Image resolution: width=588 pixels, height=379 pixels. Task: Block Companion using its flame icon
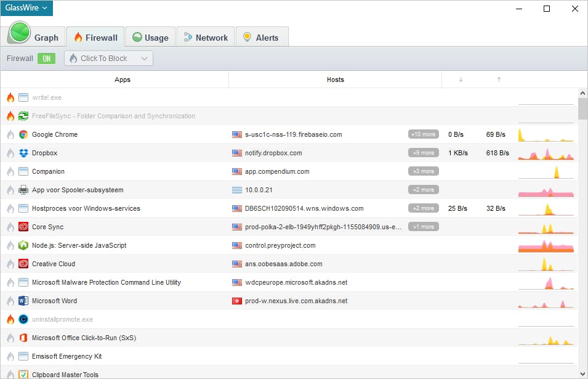10,171
